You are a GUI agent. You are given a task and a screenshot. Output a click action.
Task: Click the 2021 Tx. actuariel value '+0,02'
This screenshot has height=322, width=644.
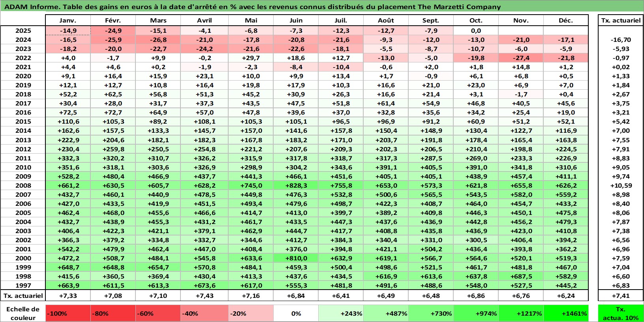pyautogui.click(x=621, y=67)
